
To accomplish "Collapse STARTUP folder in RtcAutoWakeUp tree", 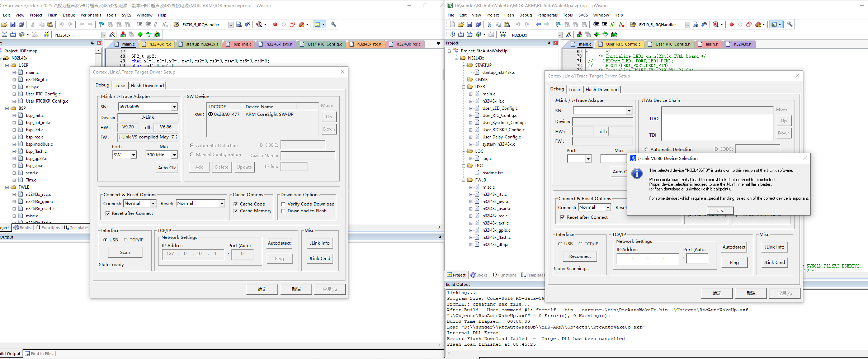I will pos(464,65).
